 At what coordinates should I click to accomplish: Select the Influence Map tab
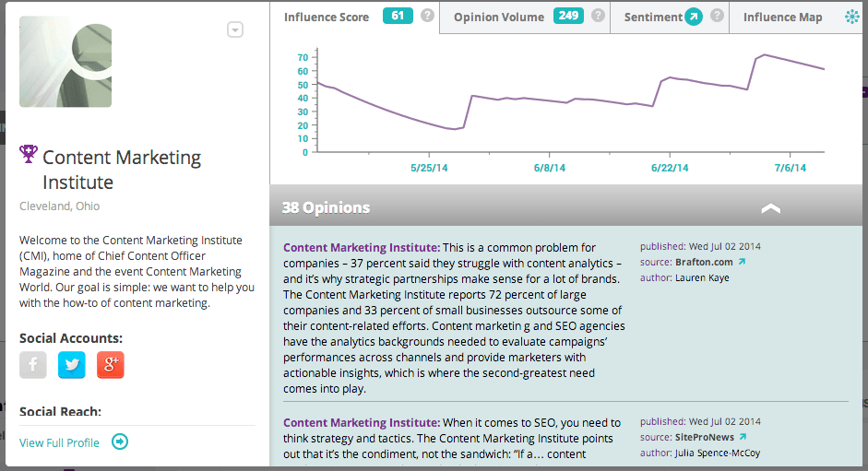(x=782, y=18)
